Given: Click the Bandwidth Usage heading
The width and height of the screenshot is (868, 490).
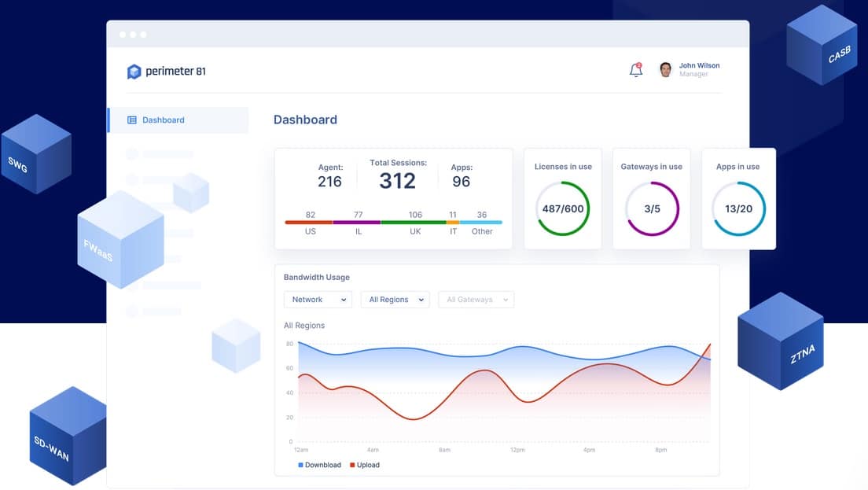Looking at the screenshot, I should click(x=317, y=278).
